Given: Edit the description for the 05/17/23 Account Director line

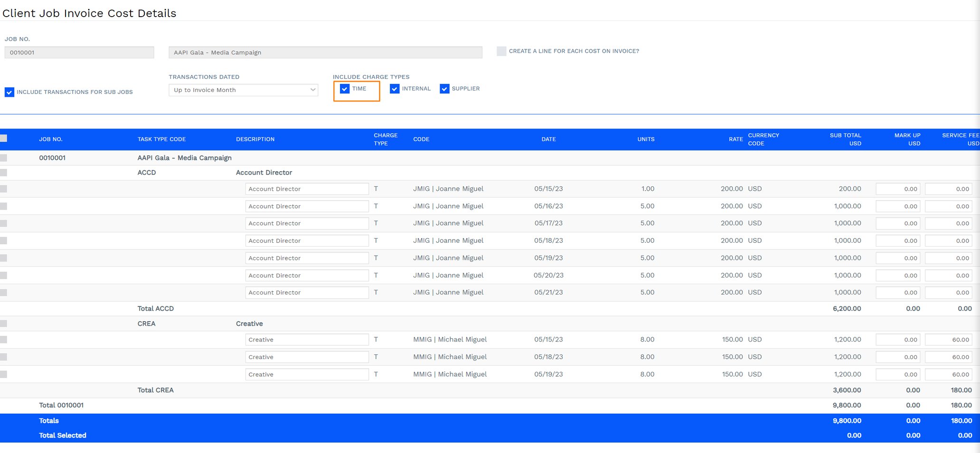Looking at the screenshot, I should click(x=307, y=223).
